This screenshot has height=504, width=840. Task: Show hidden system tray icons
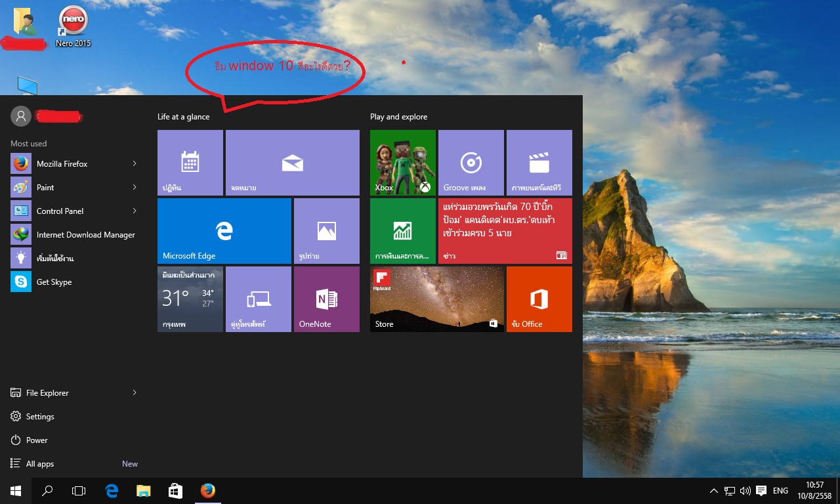[x=713, y=491]
